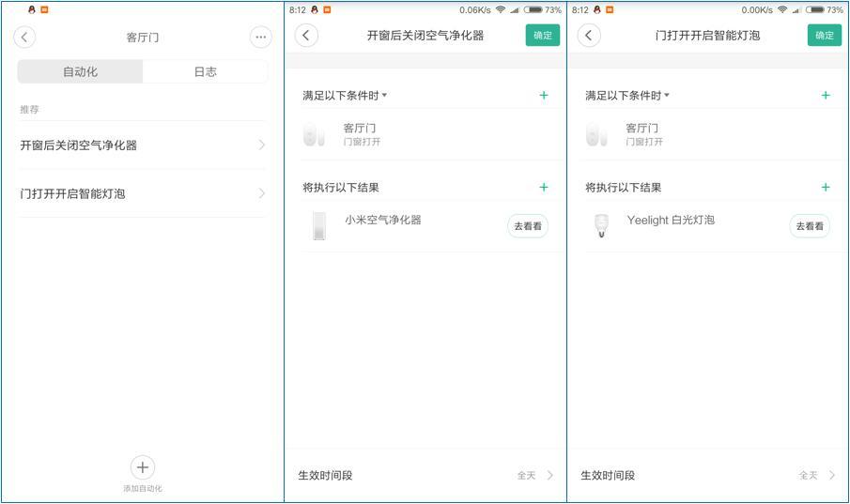
Task: Expand 全天 chevron in air purifier screen
Action: pos(550,475)
